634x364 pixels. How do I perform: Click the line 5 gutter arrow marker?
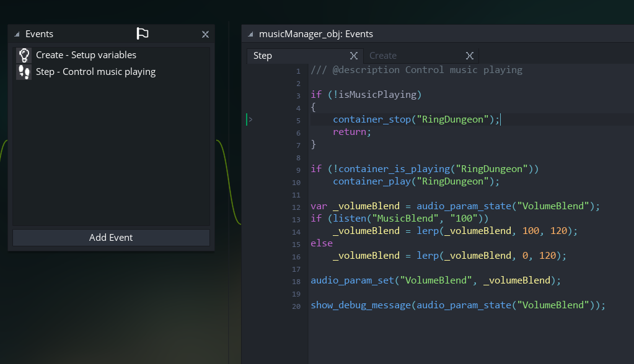pyautogui.click(x=251, y=119)
